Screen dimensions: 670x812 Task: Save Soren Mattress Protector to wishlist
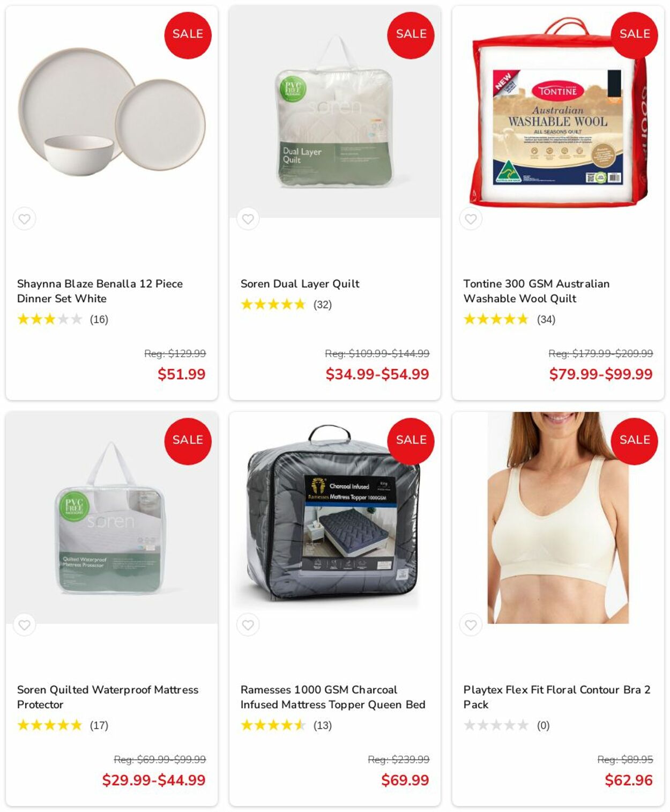tap(25, 625)
